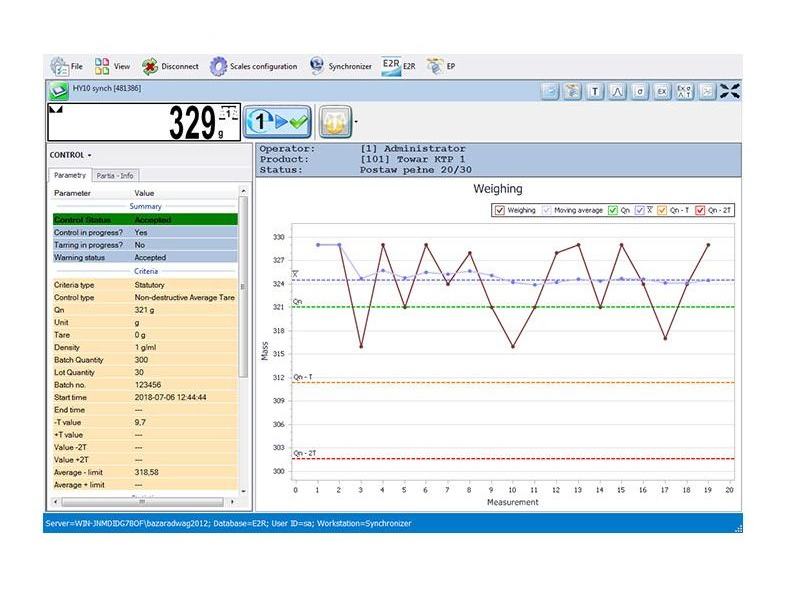Image resolution: width=785 pixels, height=589 pixels.
Task: Open Scales configuration
Action: tap(253, 66)
